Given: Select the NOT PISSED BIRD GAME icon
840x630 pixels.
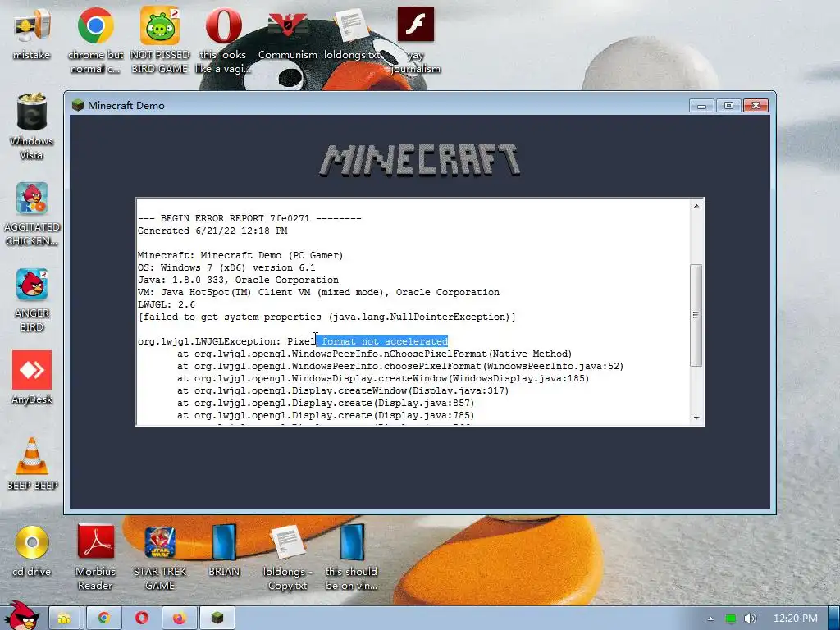Looking at the screenshot, I should [160, 40].
